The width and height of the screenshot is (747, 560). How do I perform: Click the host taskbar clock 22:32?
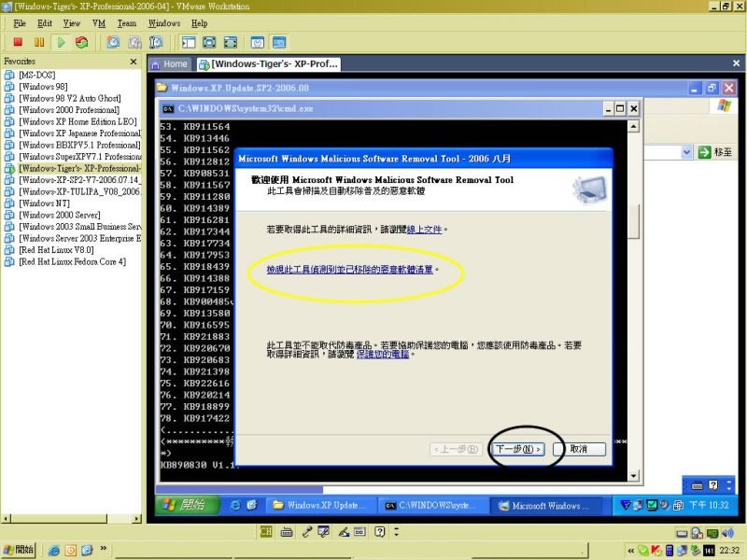click(x=729, y=551)
